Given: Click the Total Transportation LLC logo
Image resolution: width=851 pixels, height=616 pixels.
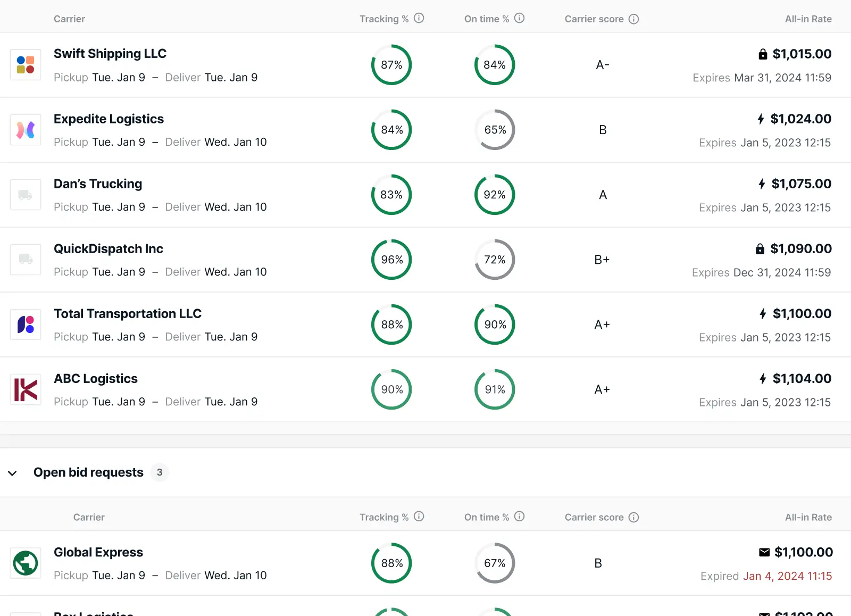Looking at the screenshot, I should coord(26,324).
